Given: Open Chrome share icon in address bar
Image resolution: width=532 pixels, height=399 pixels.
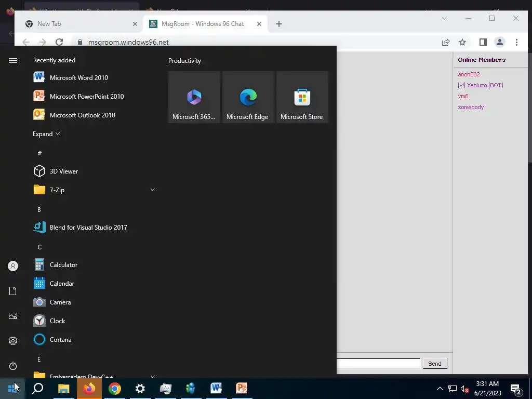Looking at the screenshot, I should click(x=445, y=42).
